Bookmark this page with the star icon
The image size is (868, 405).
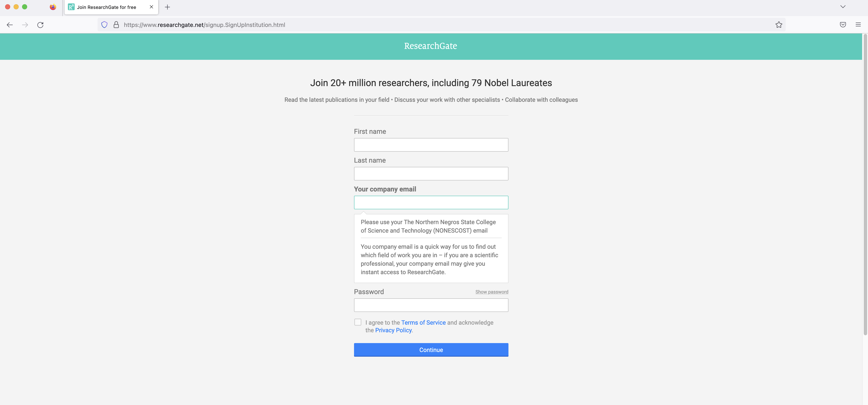coord(779,25)
